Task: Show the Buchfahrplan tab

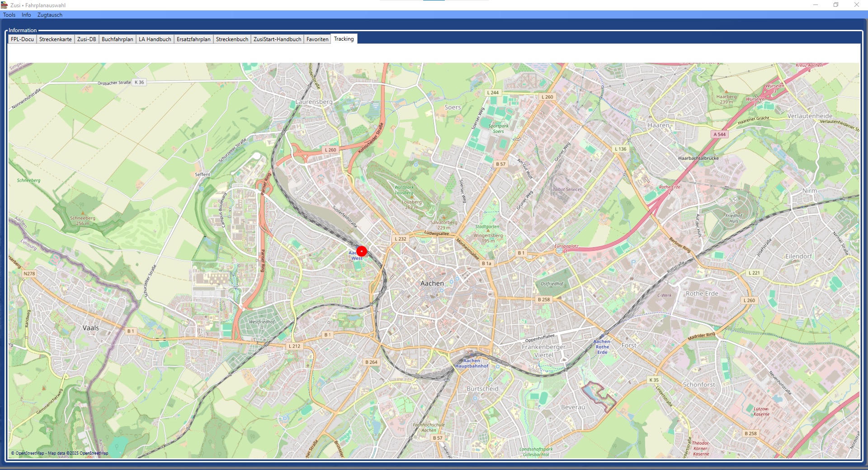Action: click(x=117, y=39)
